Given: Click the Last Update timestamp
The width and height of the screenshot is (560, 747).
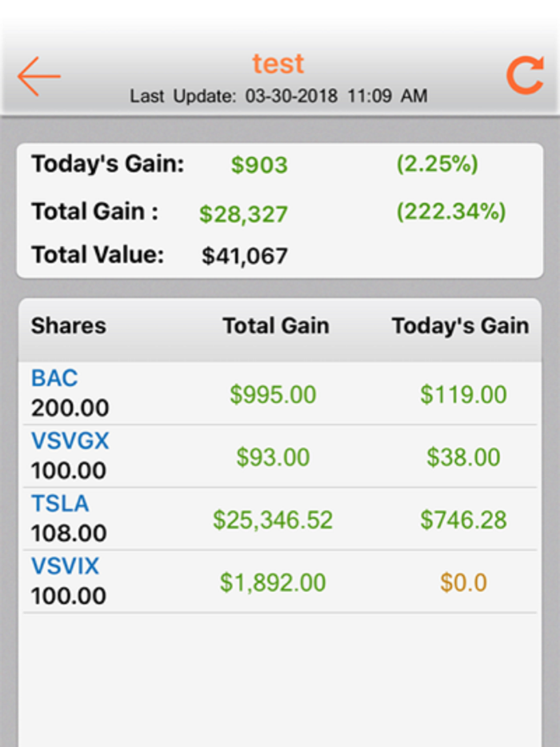Looking at the screenshot, I should click(x=278, y=96).
